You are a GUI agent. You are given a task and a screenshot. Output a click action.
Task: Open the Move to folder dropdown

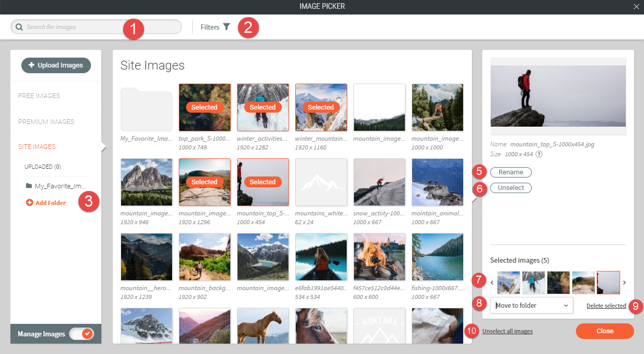point(531,305)
